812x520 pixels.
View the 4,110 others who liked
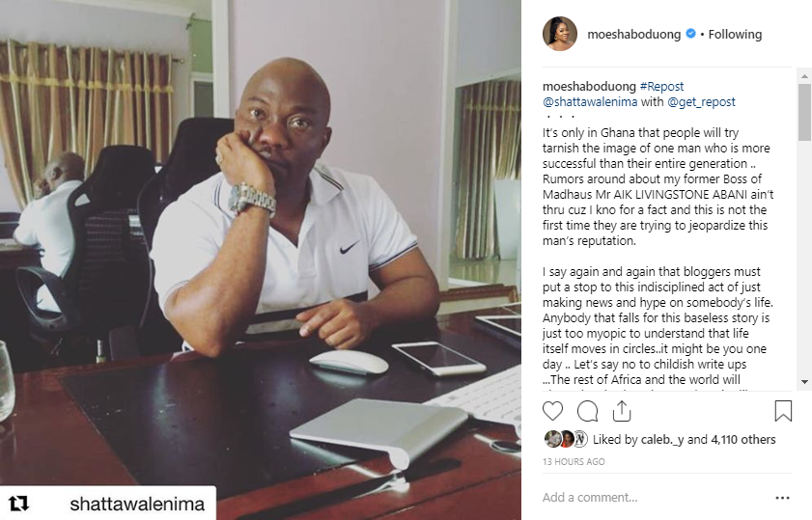pyautogui.click(x=743, y=440)
